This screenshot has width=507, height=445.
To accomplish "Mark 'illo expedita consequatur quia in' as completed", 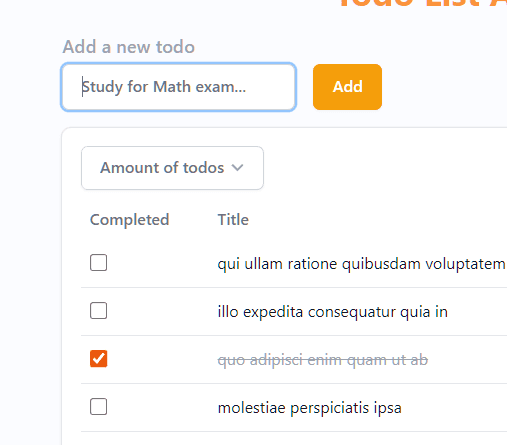I will click(x=99, y=311).
